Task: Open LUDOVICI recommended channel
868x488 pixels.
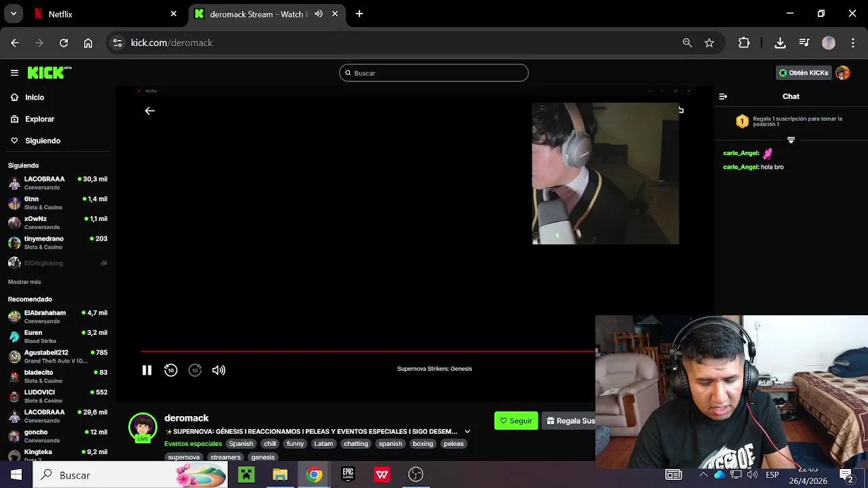Action: pos(58,396)
